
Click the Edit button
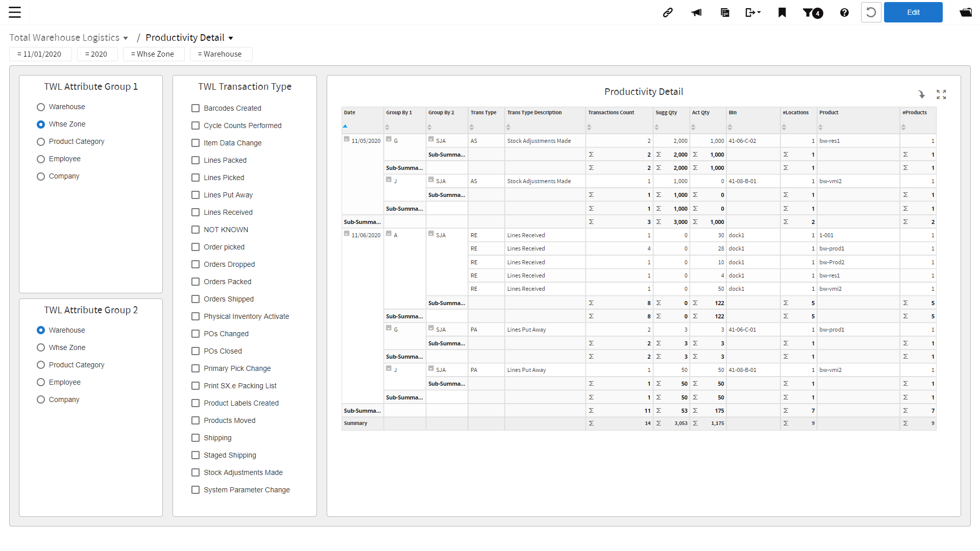[x=912, y=12]
